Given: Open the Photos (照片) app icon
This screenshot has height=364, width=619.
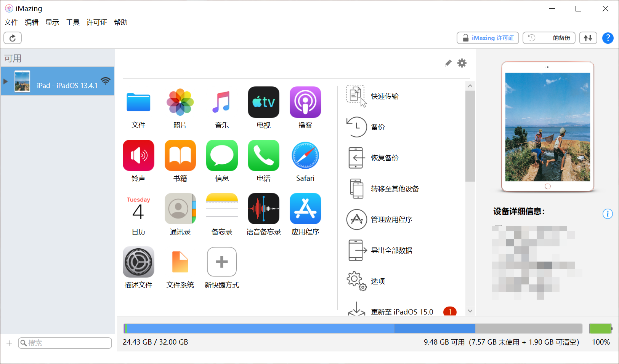Looking at the screenshot, I should click(180, 102).
